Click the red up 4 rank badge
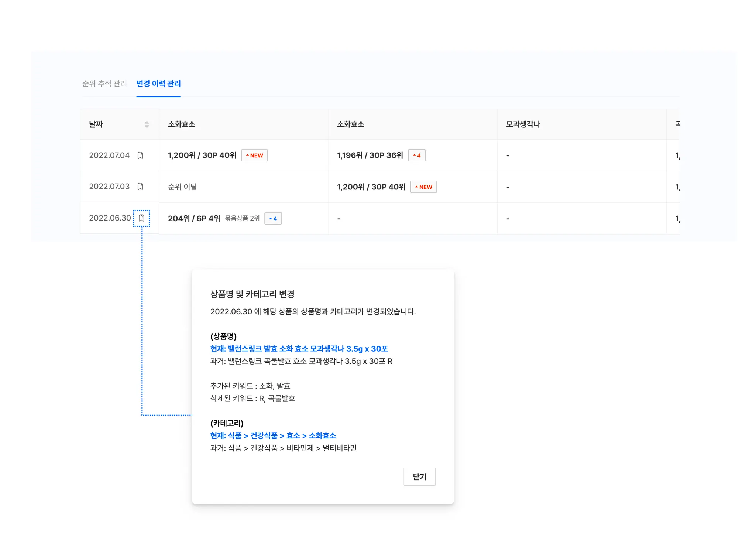Screen dimensions: 756x540 (417, 155)
